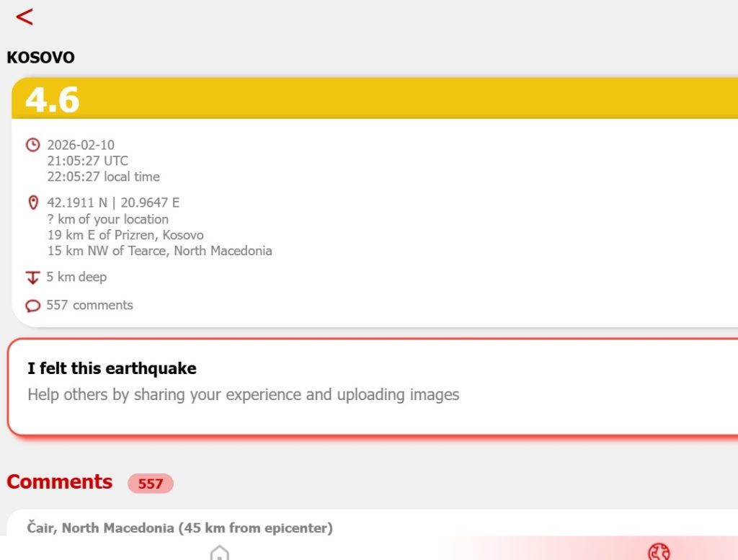Select the yellow 4.6 magnitude banner
This screenshot has height=560, width=738.
pyautogui.click(x=375, y=99)
